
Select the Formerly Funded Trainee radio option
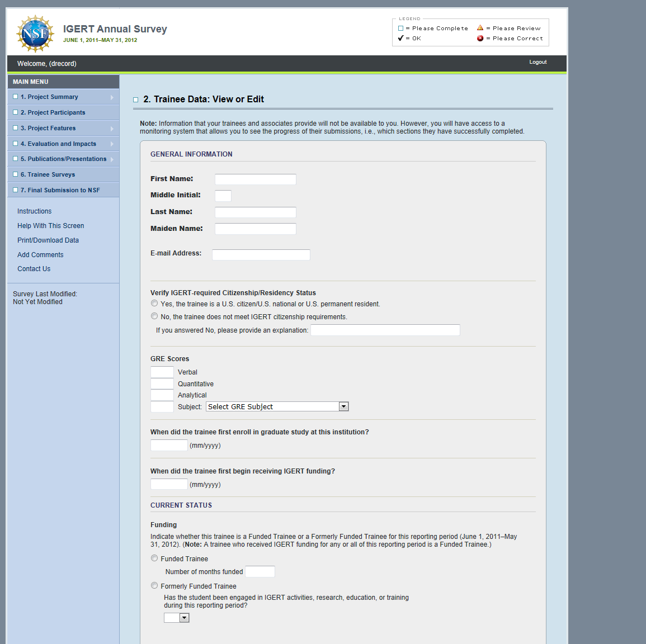[154, 586]
